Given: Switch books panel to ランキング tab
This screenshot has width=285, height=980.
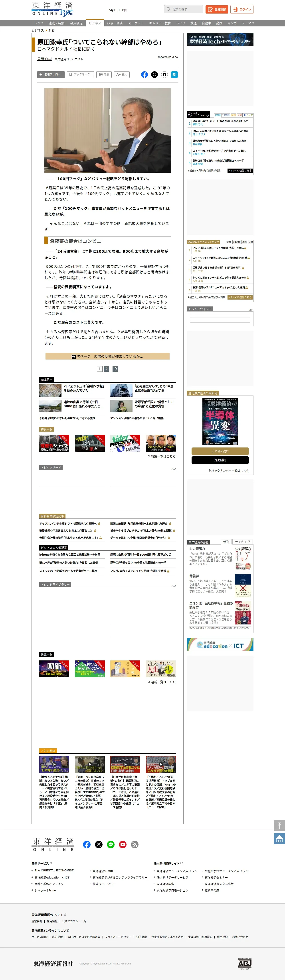Looking at the screenshot, I should 242,542.
